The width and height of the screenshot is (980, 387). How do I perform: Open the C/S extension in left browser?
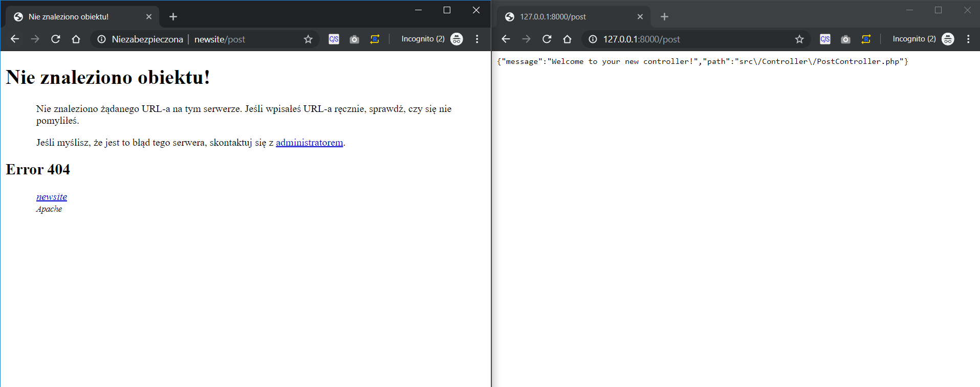pos(334,39)
